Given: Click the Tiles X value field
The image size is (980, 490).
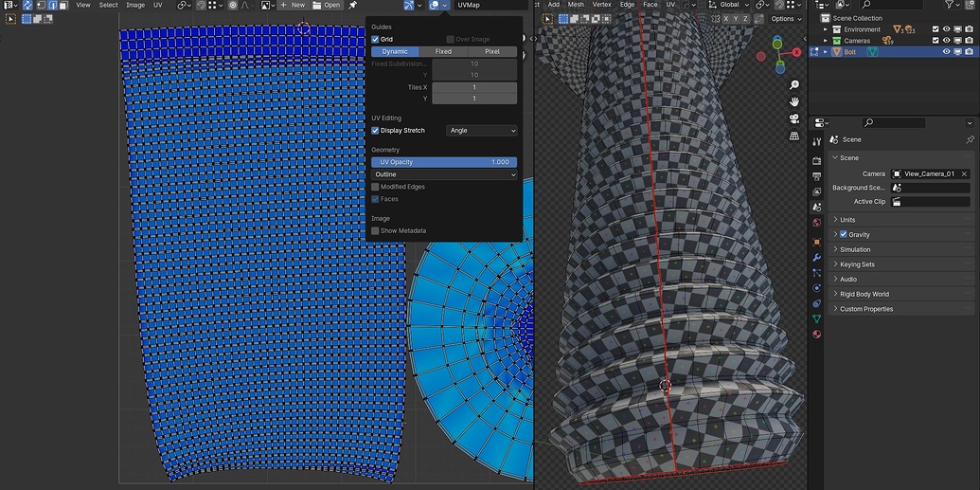Looking at the screenshot, I should (474, 87).
